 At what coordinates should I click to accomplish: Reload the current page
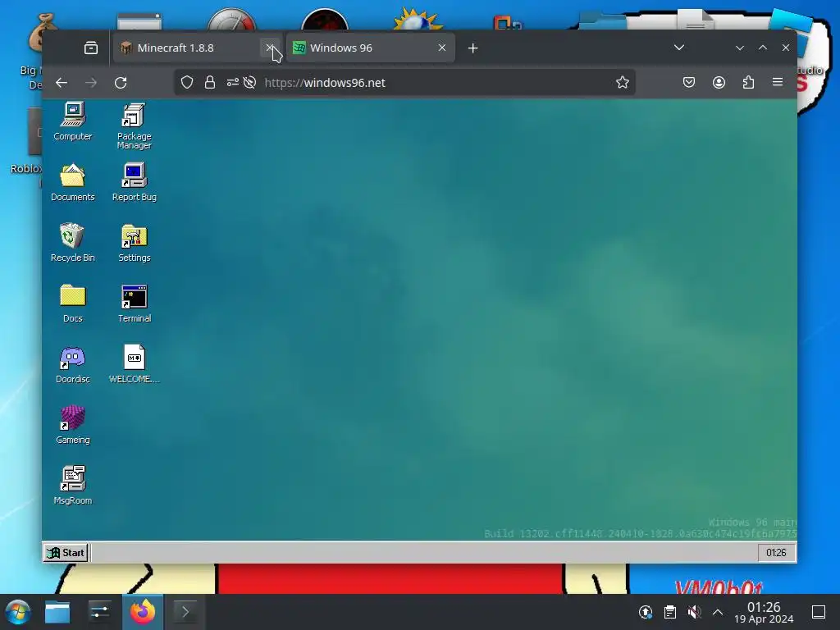(121, 83)
